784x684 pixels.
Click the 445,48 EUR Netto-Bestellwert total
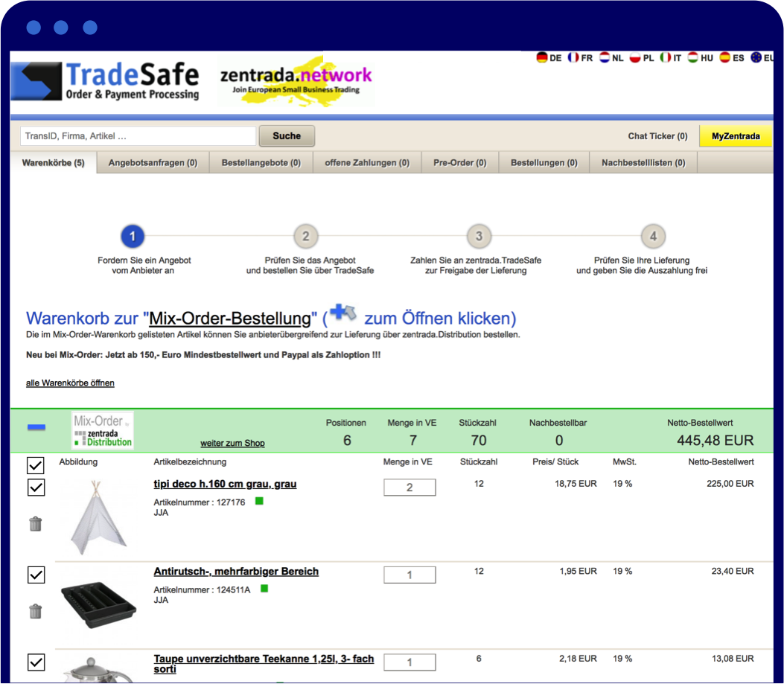coord(715,441)
